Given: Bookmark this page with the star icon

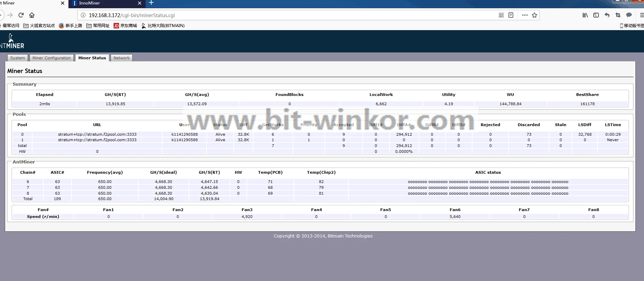Looking at the screenshot, I should 534,15.
